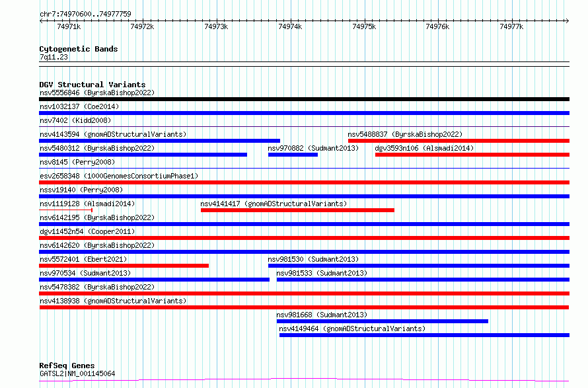
Task: Click the blue nsv981668 variant bar
Action: [383, 321]
